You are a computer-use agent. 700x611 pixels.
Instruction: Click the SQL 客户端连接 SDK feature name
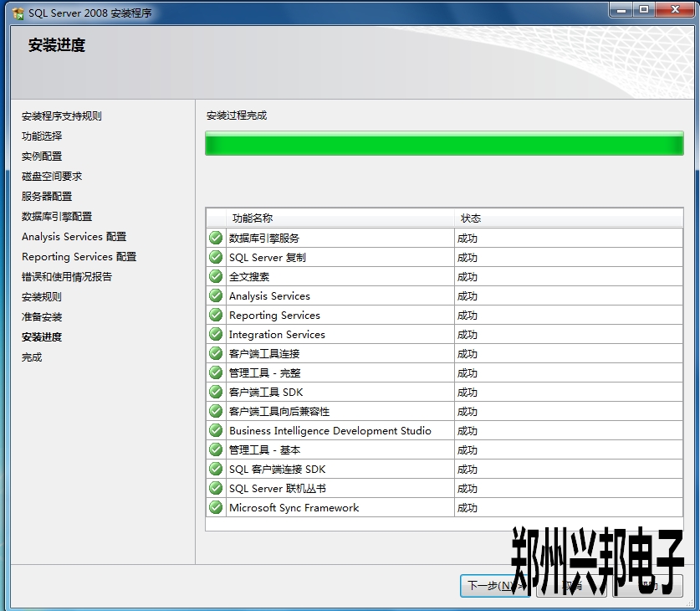point(277,469)
